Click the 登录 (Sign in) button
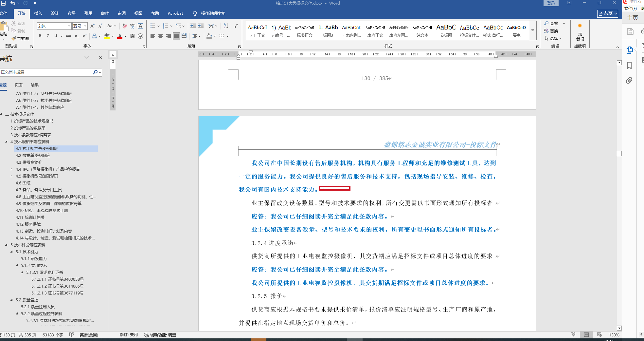Screen dimensions: 644x341 551,3
